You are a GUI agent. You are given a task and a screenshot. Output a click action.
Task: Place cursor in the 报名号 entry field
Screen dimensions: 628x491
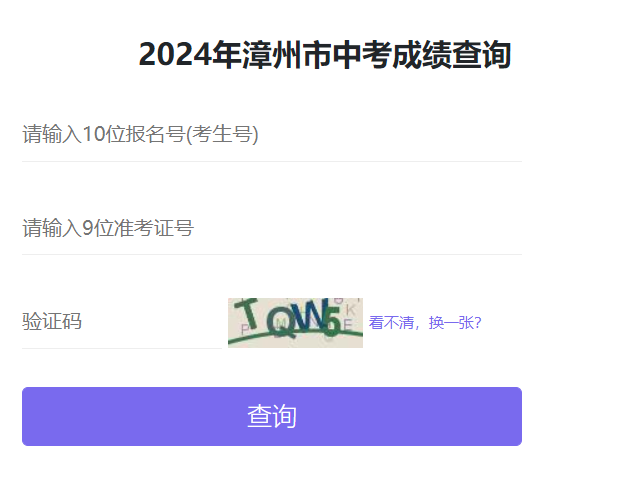point(271,135)
